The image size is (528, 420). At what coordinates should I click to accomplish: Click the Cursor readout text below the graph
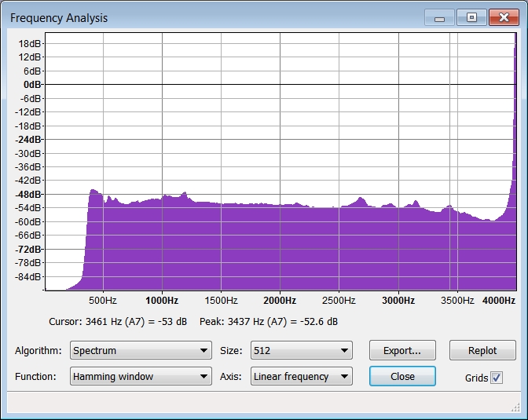pyautogui.click(x=118, y=322)
